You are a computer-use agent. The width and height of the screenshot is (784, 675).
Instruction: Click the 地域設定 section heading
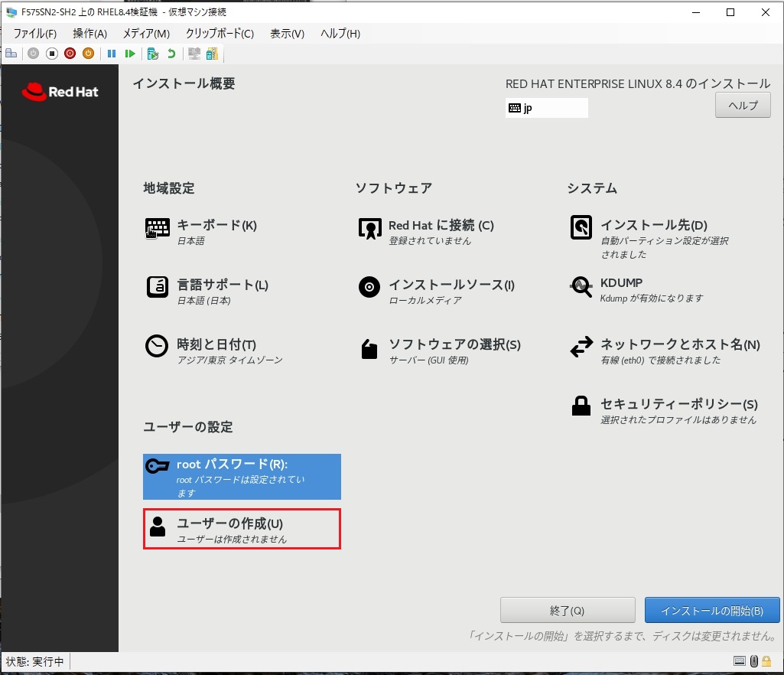tap(169, 188)
